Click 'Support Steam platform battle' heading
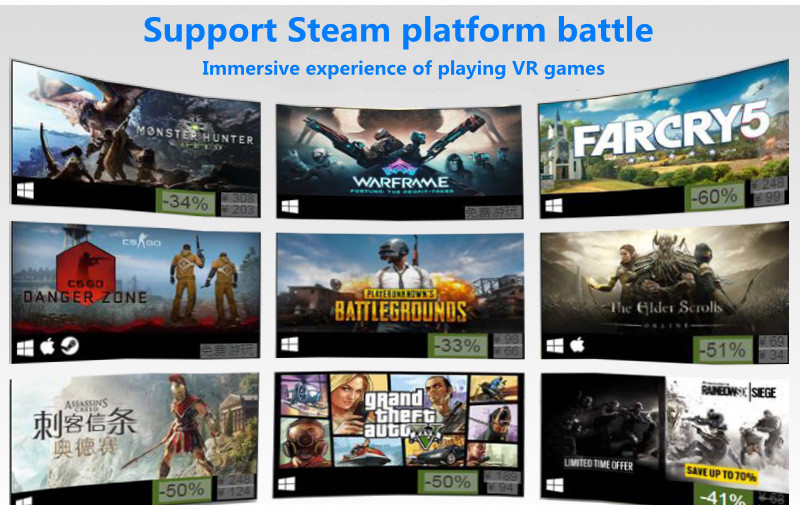This screenshot has height=505, width=800. tap(398, 30)
